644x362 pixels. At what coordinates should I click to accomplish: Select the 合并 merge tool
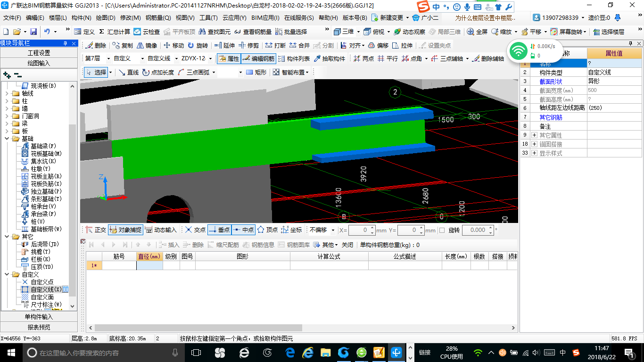coord(299,46)
